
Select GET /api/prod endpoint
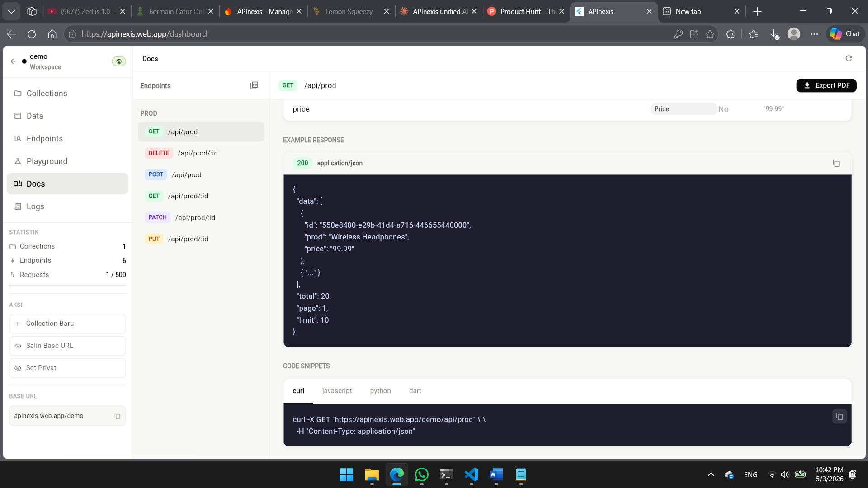click(201, 132)
